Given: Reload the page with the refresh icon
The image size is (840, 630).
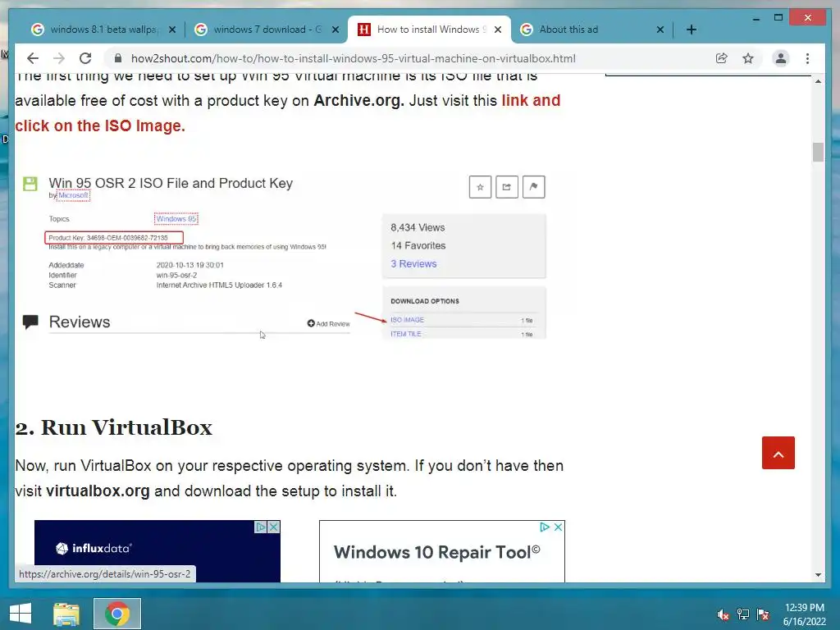Looking at the screenshot, I should [85, 58].
